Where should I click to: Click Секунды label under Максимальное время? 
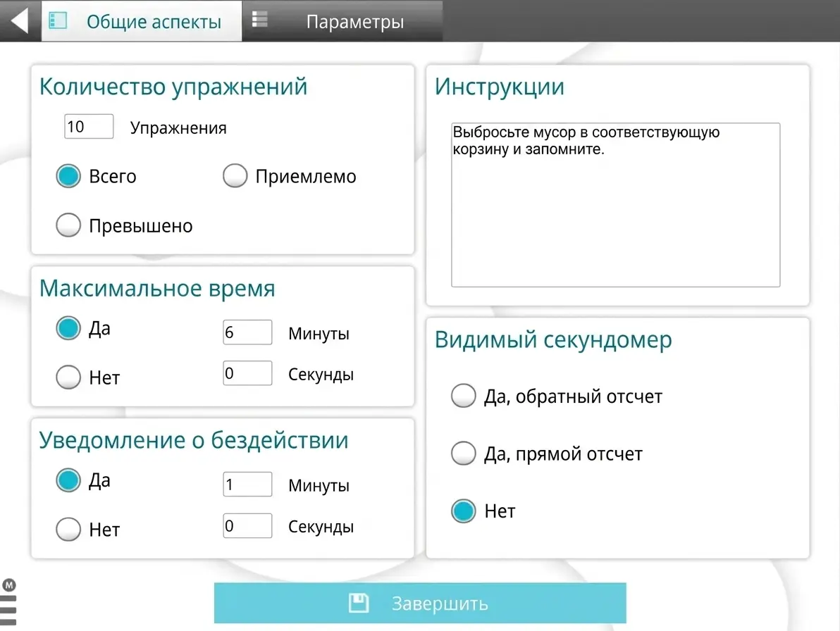click(321, 375)
